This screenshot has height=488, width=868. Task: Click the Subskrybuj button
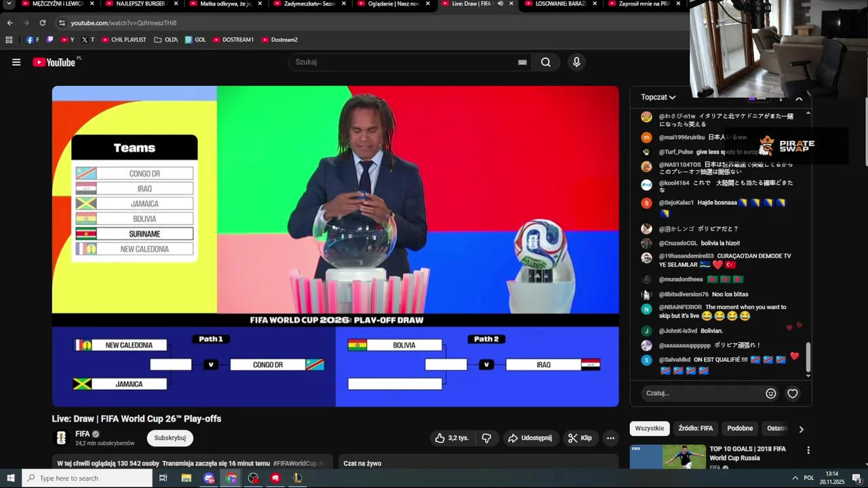[x=170, y=438]
